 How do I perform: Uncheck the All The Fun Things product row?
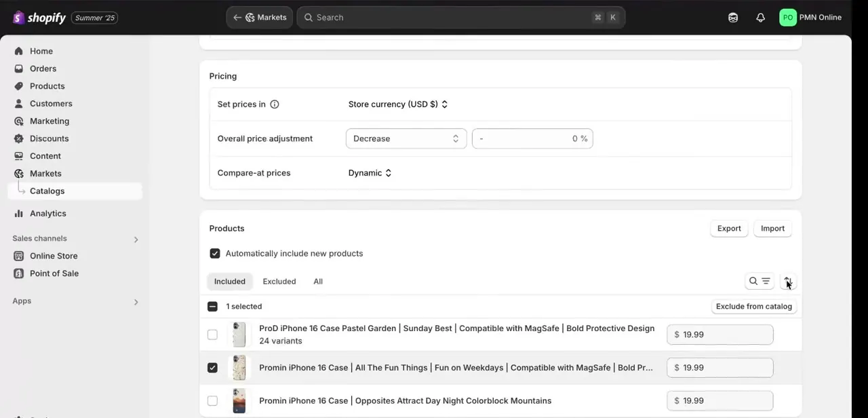(x=212, y=368)
